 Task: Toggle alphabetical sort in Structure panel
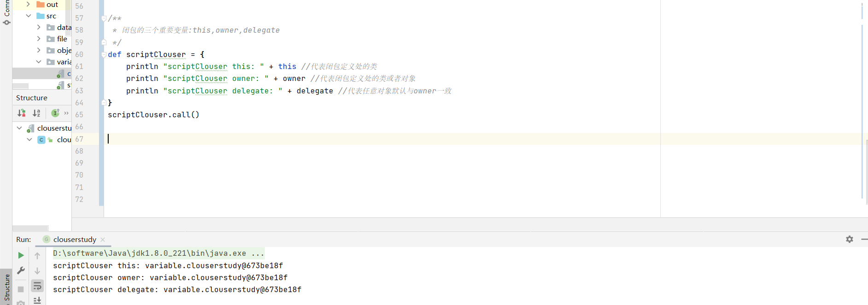click(36, 113)
